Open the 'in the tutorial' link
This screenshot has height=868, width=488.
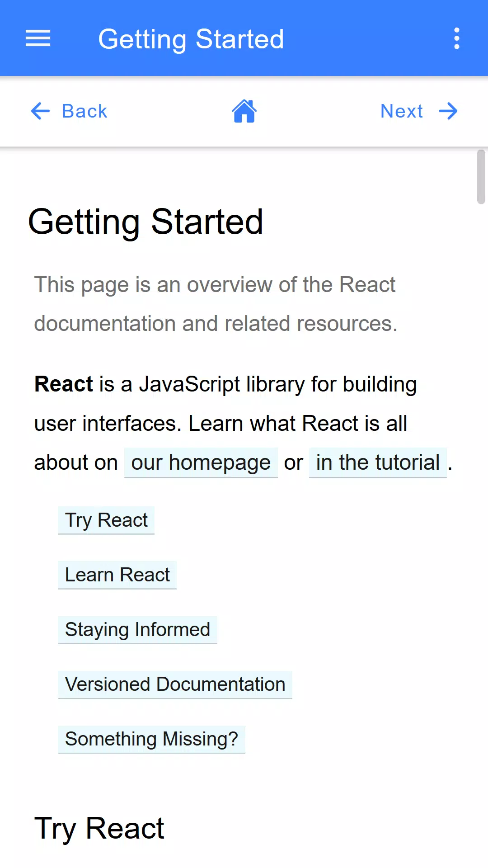pos(378,462)
